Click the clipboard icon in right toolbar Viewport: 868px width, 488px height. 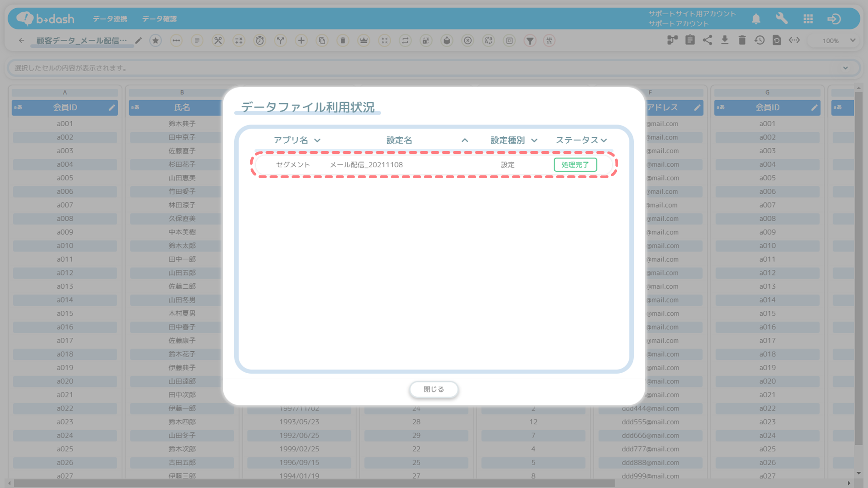point(690,40)
